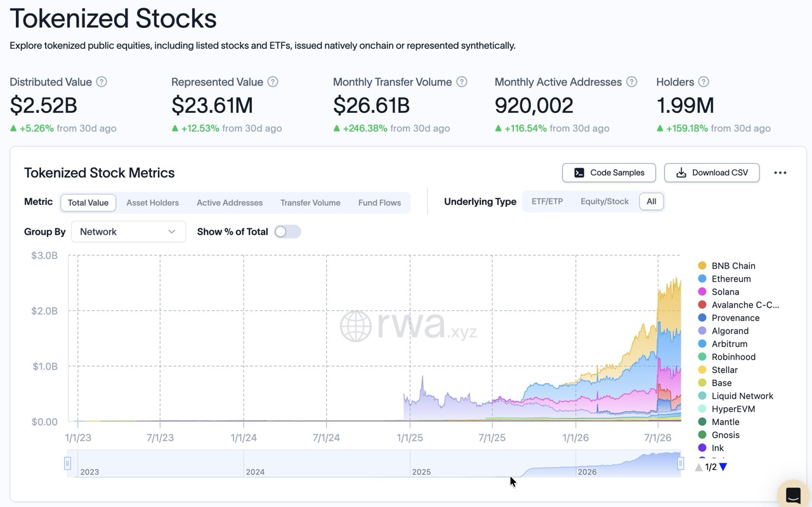Select the Fund Flows metric tab

pyautogui.click(x=379, y=203)
